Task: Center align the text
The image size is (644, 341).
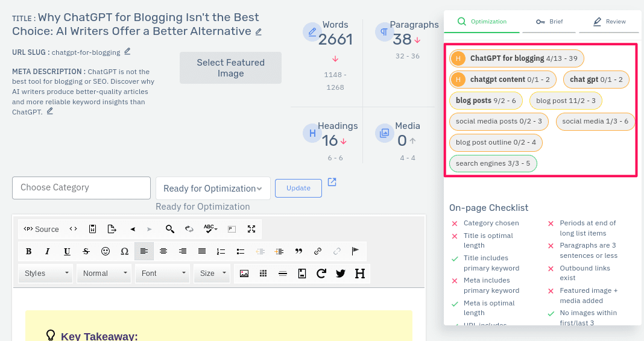Action: tap(163, 251)
